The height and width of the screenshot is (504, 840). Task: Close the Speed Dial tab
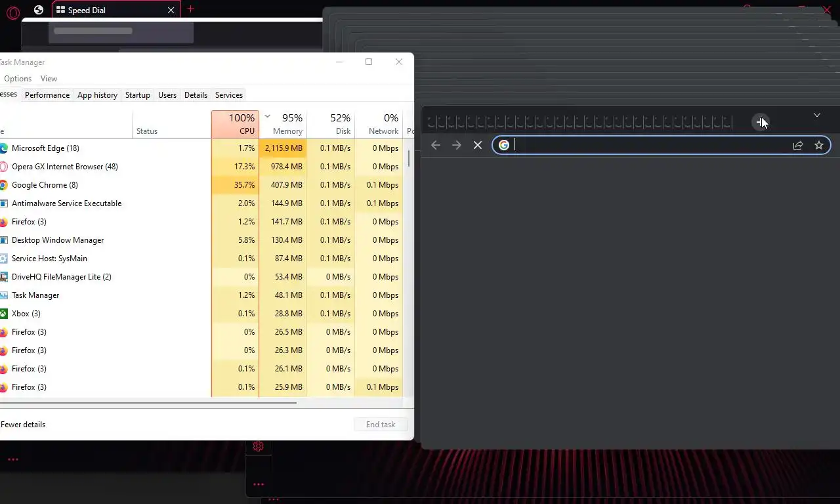[x=171, y=10]
